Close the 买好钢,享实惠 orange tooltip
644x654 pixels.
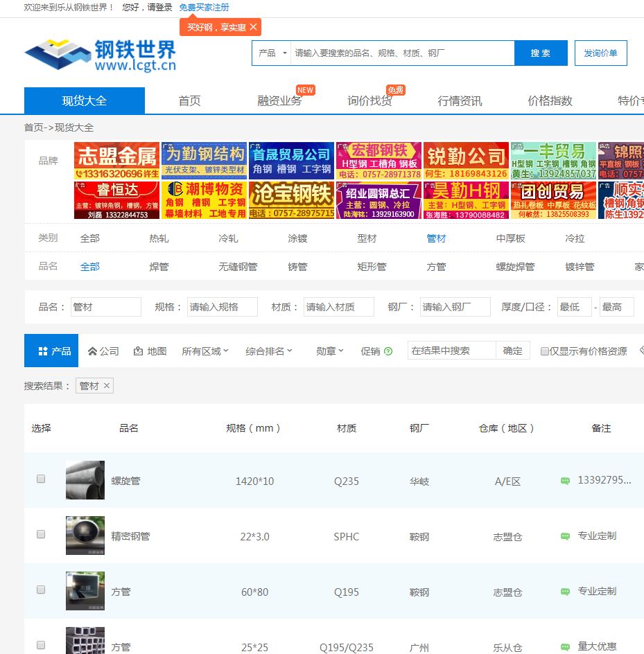[253, 27]
